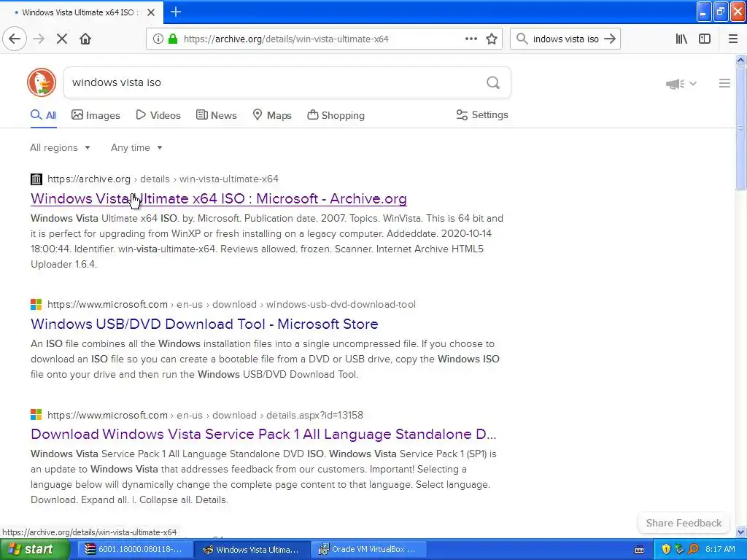Image resolution: width=747 pixels, height=560 pixels.
Task: Click the green padlock security icon
Action: click(173, 39)
